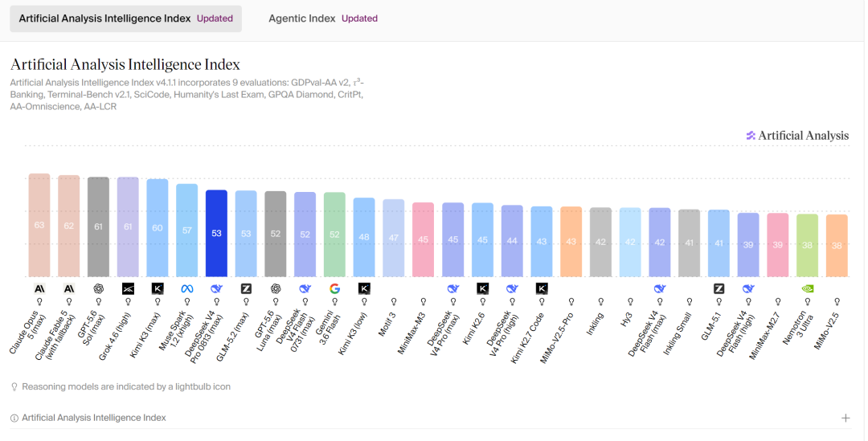Screen dimensions: 868x441
Task: Click the DeepSeek logo under the V4 Pro (high) bar
Action: tap(512, 289)
